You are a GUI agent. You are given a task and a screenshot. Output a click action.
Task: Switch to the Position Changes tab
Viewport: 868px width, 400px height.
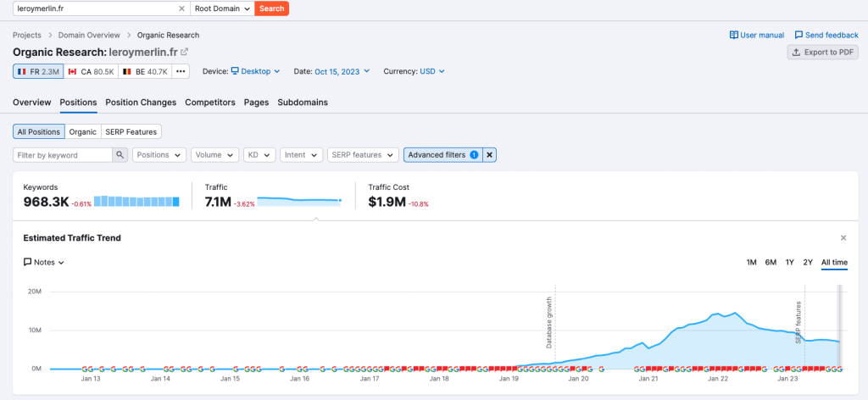tap(141, 103)
